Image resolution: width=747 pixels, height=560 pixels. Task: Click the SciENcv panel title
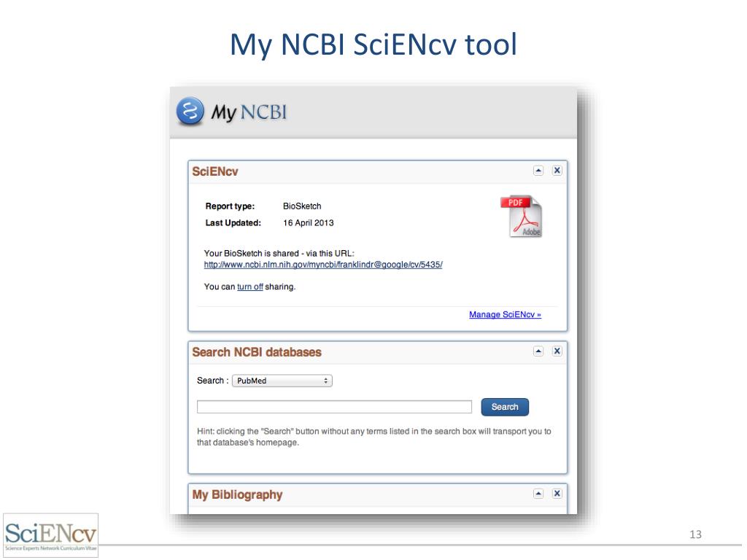[215, 171]
